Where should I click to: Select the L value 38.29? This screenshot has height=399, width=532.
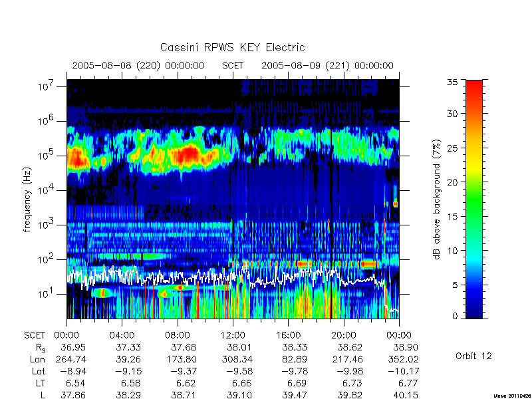(x=128, y=395)
